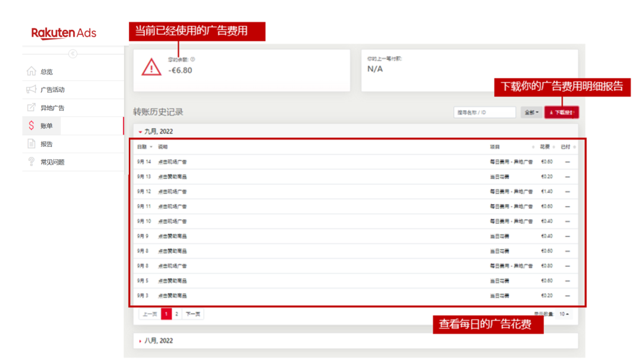Click the 9月 3 date cell
Viewport: 644px width, 363px height.
pyautogui.click(x=143, y=296)
